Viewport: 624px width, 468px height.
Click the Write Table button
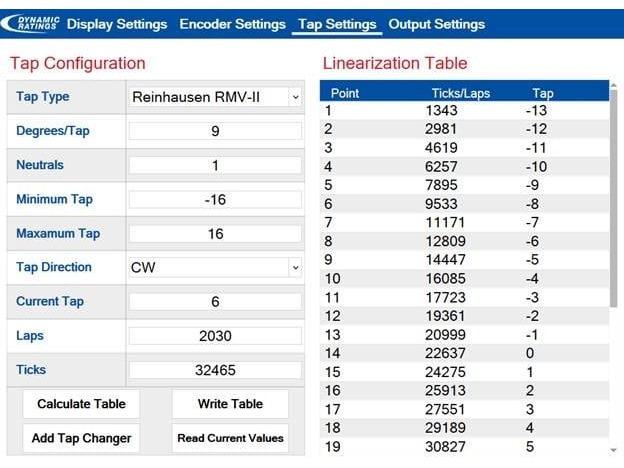tap(230, 404)
